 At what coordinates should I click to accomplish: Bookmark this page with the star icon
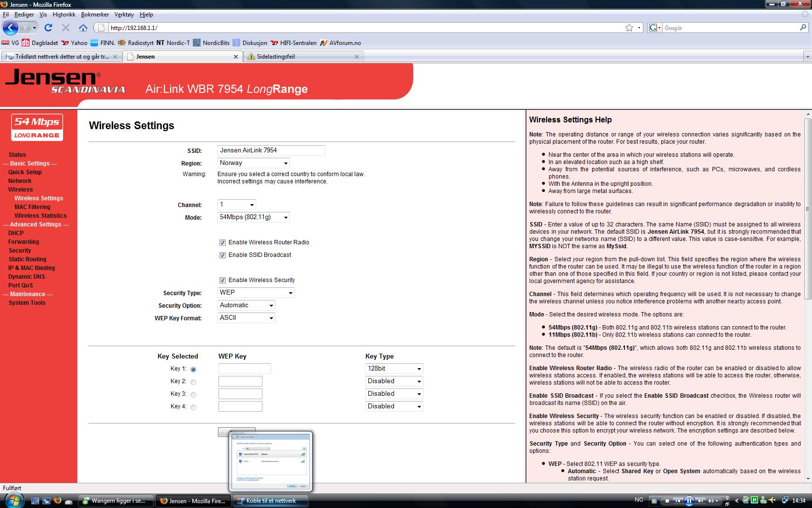coord(629,28)
